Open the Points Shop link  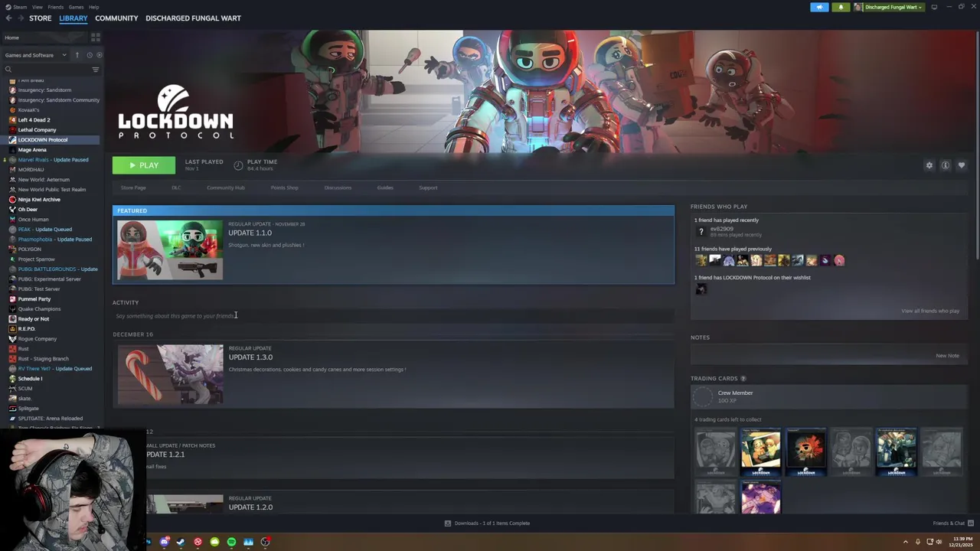[284, 187]
